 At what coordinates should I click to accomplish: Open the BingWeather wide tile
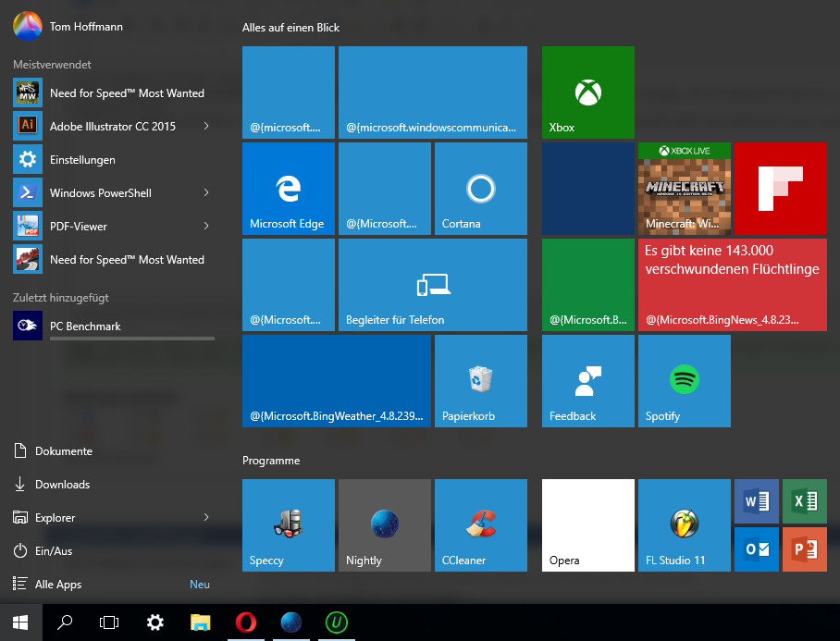coord(337,381)
